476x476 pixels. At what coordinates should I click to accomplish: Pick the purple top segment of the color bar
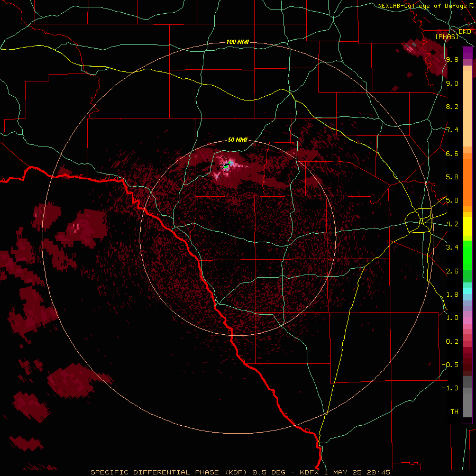click(467, 53)
